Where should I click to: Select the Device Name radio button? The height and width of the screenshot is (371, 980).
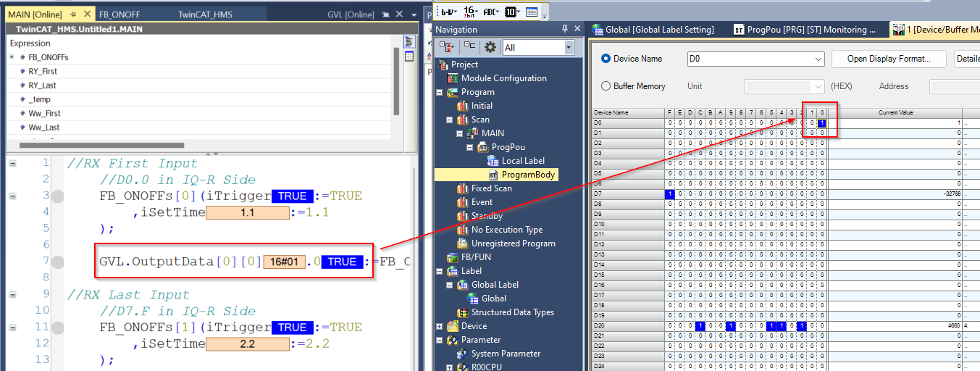(x=606, y=59)
